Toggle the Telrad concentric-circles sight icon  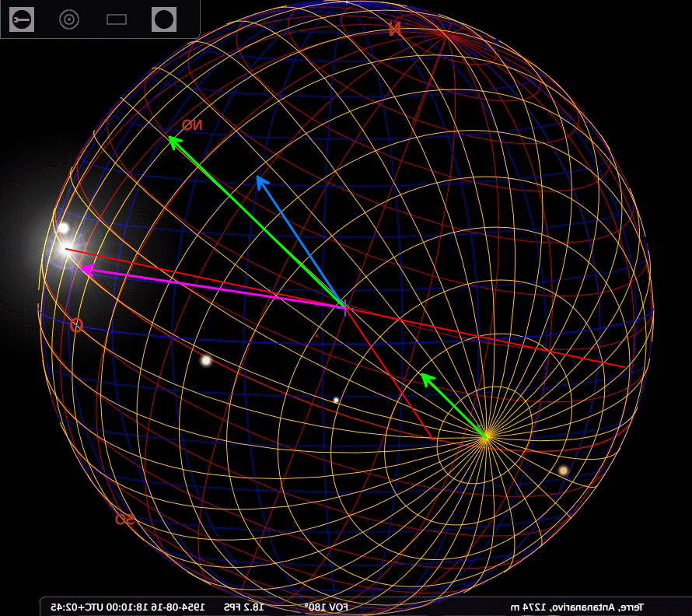69,19
